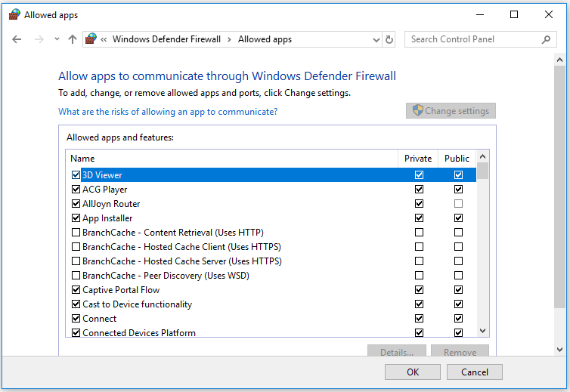Click the Change settings button
570x392 pixels.
click(x=451, y=111)
